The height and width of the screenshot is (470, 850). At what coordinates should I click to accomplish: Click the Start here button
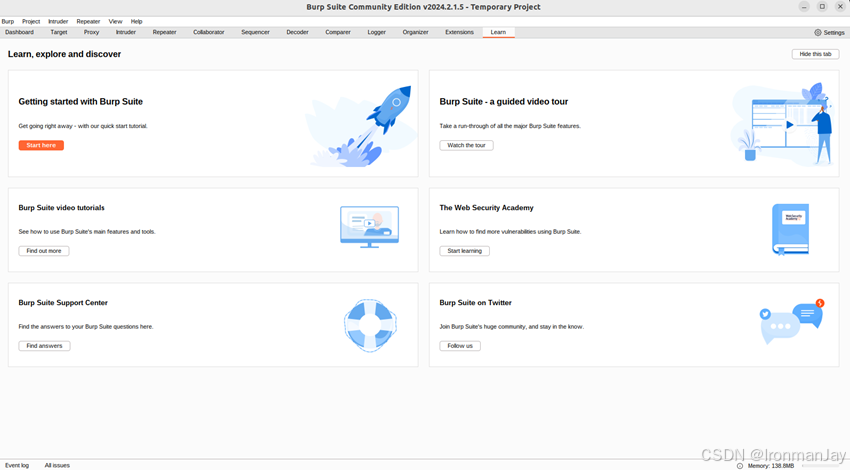point(41,145)
